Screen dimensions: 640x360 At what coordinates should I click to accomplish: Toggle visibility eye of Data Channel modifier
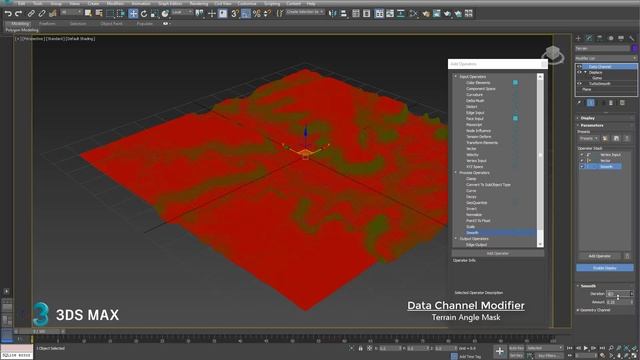(579, 67)
